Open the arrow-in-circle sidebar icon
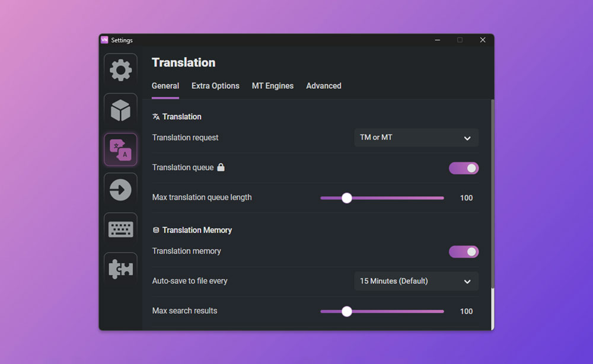 pos(120,190)
